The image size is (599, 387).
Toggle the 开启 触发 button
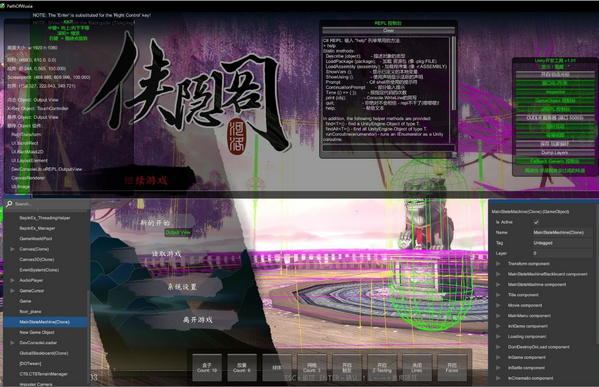[347, 368]
